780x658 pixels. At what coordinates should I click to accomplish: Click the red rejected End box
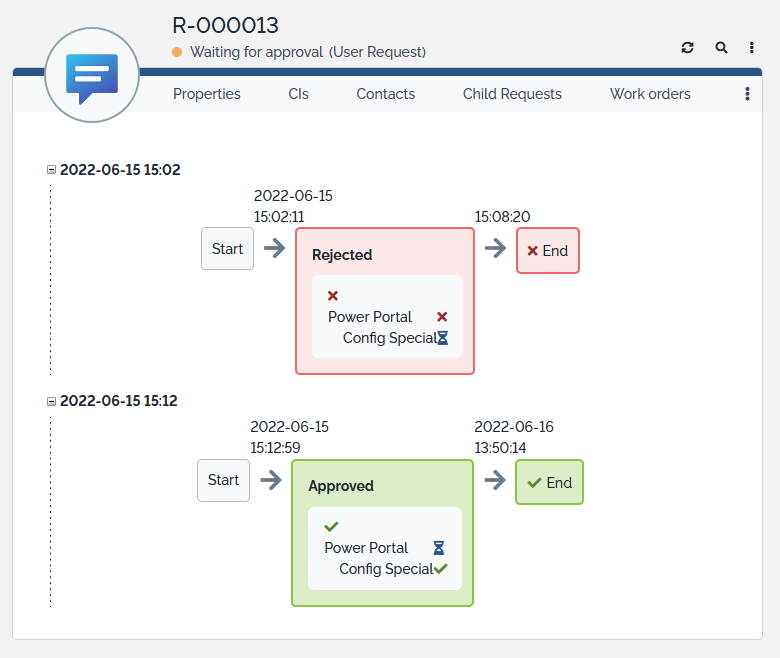pyautogui.click(x=547, y=251)
